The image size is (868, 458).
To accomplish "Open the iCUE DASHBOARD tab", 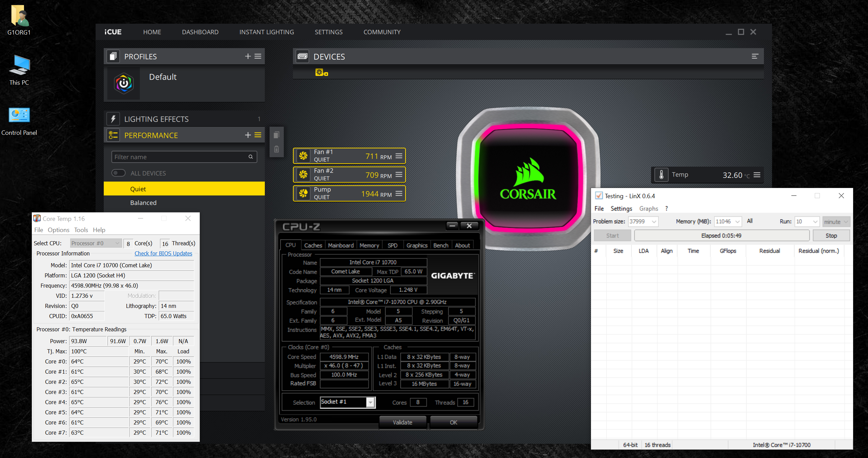I will pyautogui.click(x=200, y=32).
